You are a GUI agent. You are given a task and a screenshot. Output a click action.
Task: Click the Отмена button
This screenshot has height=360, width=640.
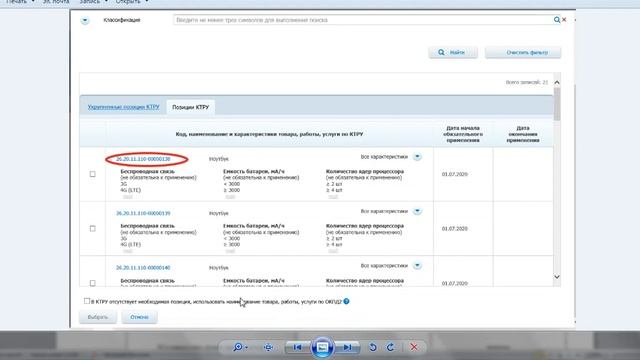pyautogui.click(x=139, y=317)
